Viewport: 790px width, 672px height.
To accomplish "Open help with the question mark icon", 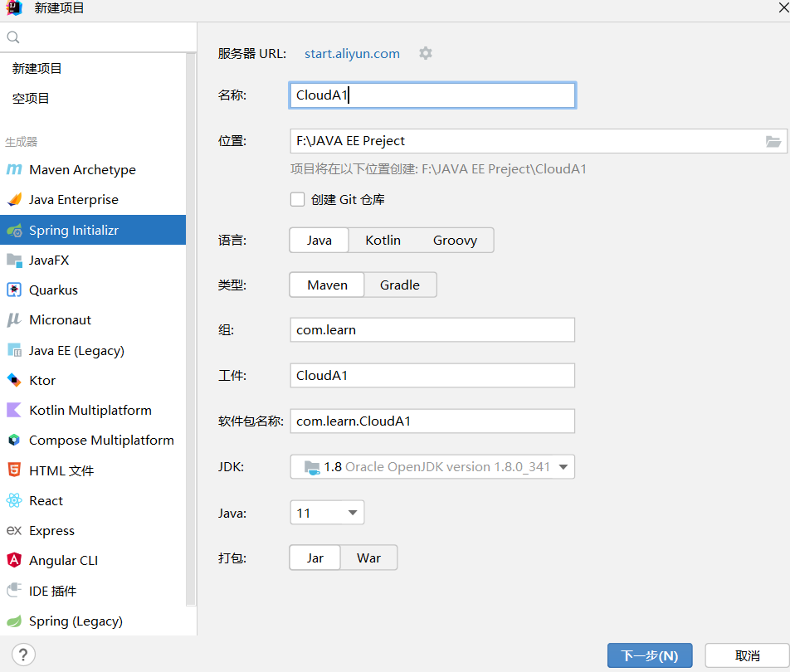I will [x=23, y=655].
